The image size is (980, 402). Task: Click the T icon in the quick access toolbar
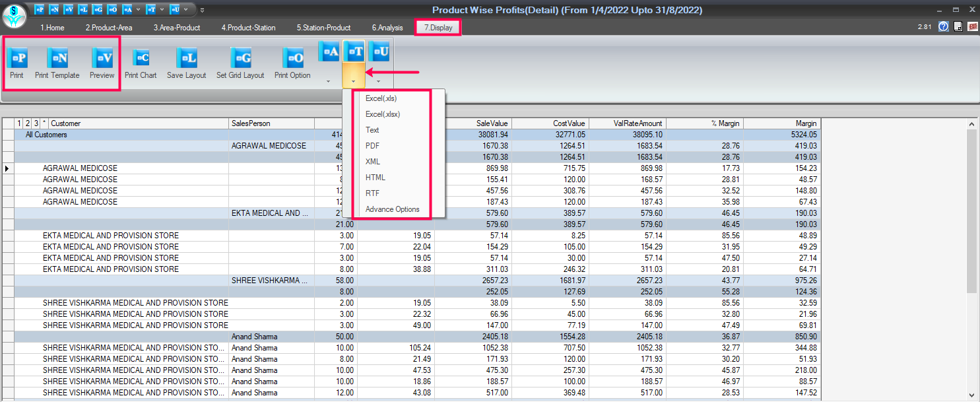(152, 10)
